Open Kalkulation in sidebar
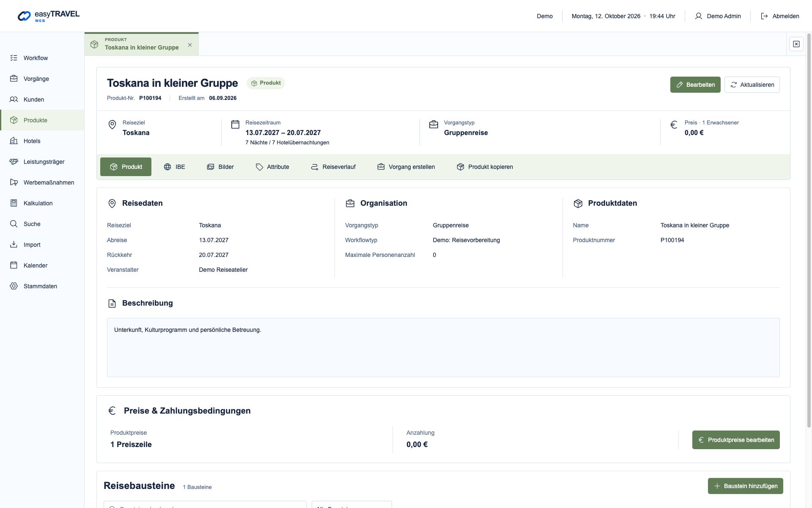 pyautogui.click(x=42, y=203)
